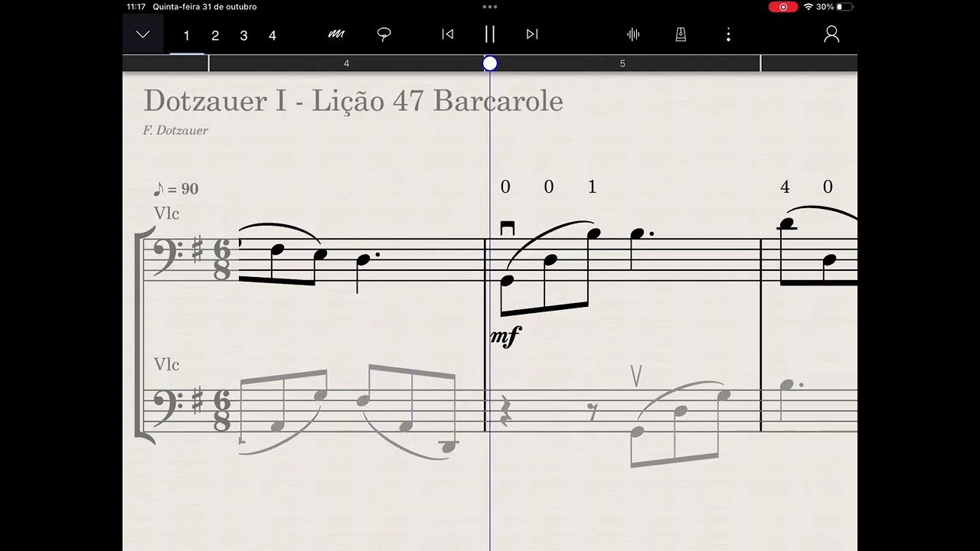Select the fingering number 1 above the staff

pos(592,187)
